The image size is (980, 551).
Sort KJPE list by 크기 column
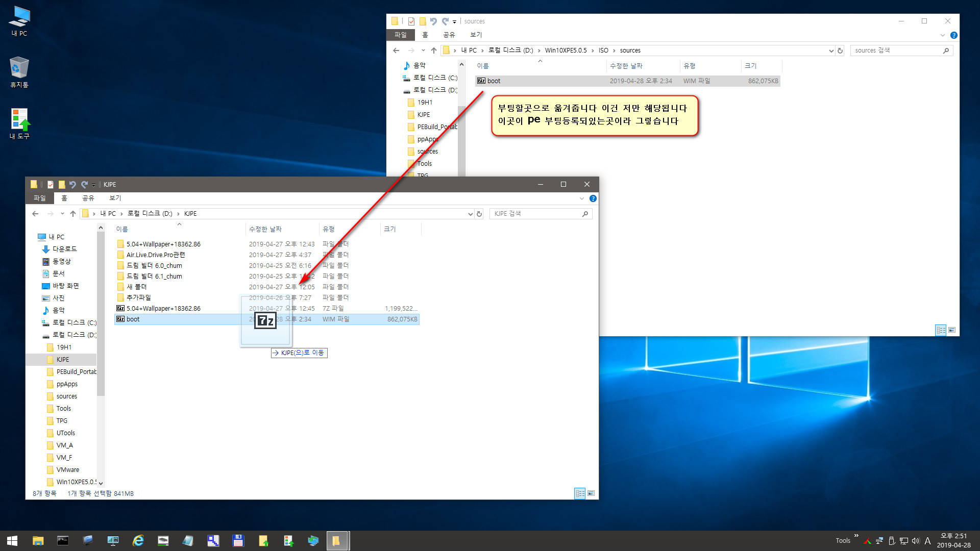[401, 229]
